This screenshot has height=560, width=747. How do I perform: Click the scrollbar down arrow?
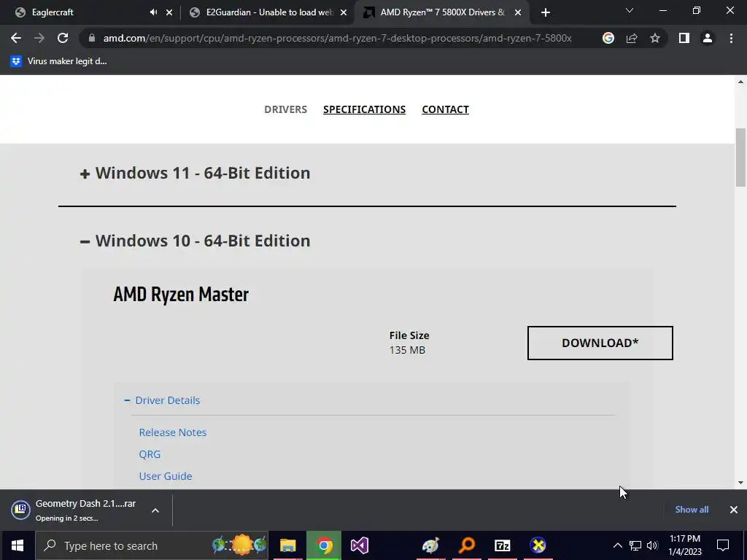pos(740,483)
